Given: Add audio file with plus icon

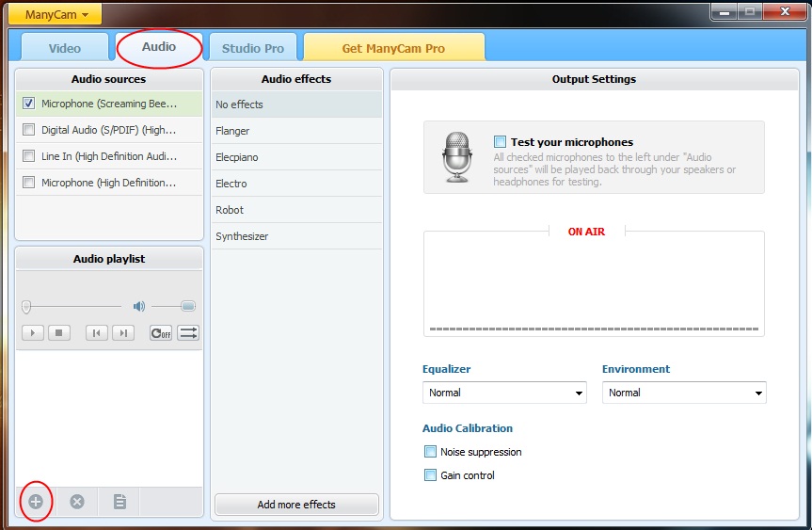Looking at the screenshot, I should pyautogui.click(x=36, y=502).
